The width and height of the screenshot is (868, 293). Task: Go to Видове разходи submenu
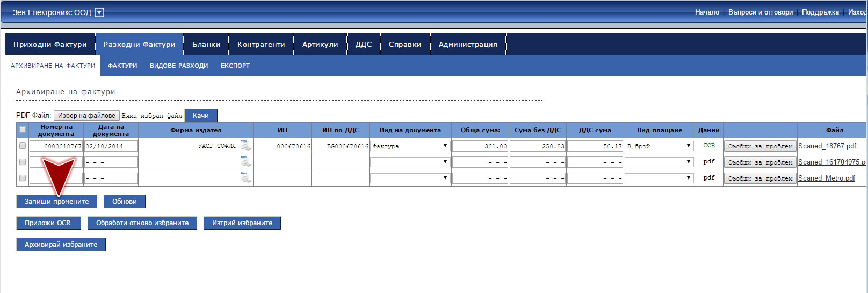click(179, 66)
